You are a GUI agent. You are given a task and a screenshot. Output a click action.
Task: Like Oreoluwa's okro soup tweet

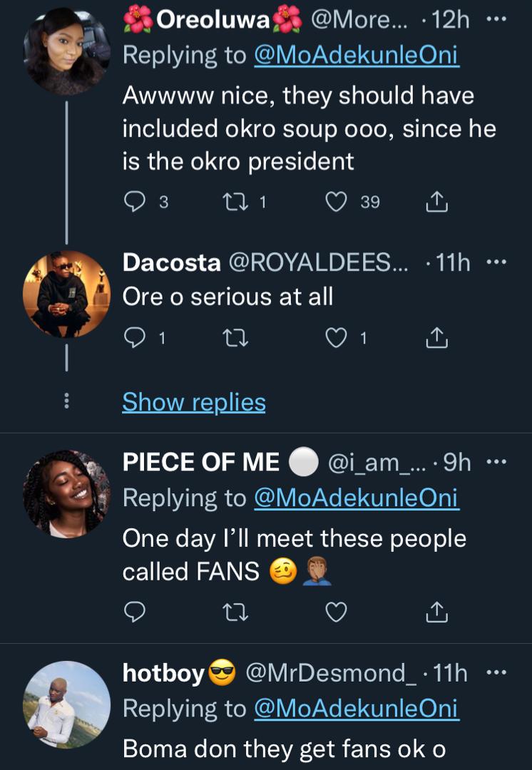[336, 202]
